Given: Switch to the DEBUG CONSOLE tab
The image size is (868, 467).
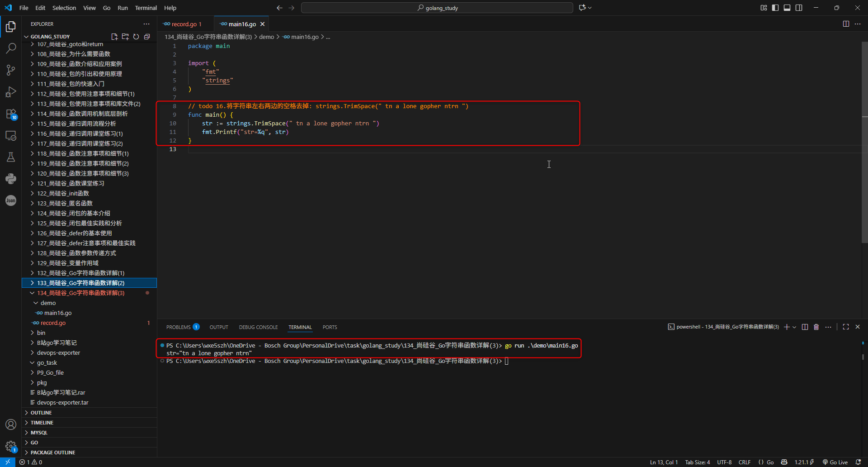Looking at the screenshot, I should (x=259, y=327).
